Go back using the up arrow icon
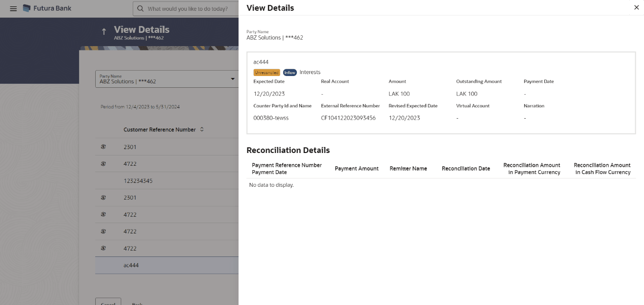The image size is (644, 305). tap(104, 32)
